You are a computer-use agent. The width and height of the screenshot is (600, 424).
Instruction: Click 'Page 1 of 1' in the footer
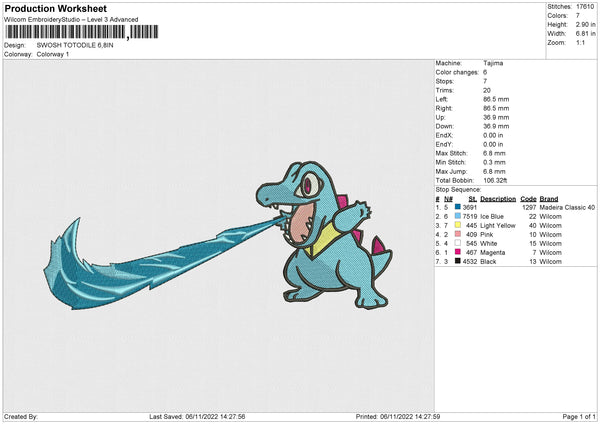pos(579,416)
